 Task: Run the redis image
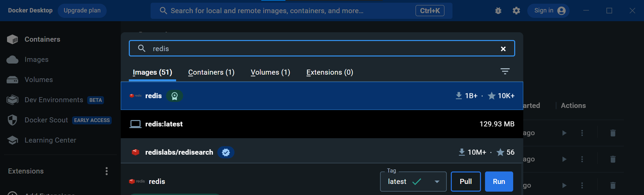tap(499, 182)
